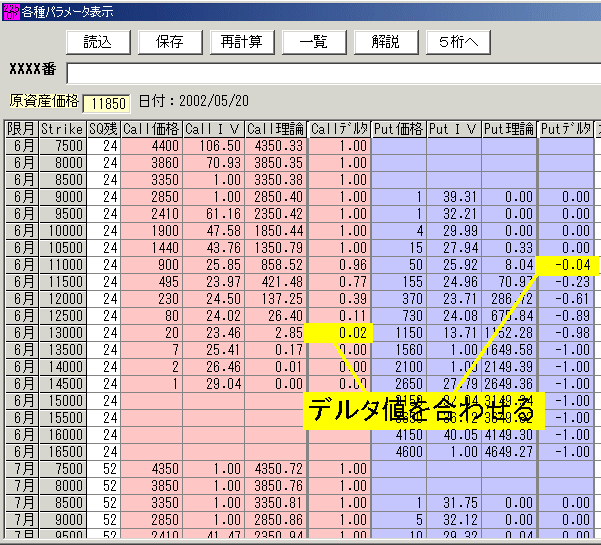The width and height of the screenshot is (601, 545).
Task: Open the 一覧 list button
Action: pyautogui.click(x=314, y=42)
